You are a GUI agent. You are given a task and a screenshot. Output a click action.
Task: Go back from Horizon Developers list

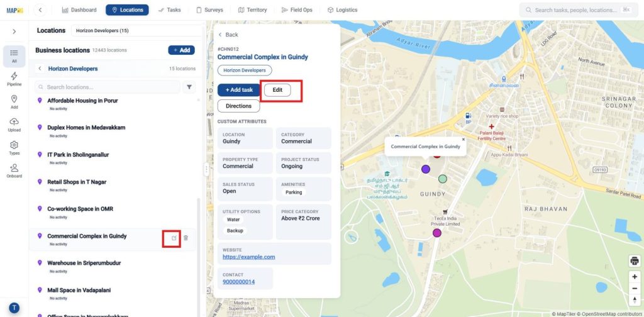[x=40, y=69]
